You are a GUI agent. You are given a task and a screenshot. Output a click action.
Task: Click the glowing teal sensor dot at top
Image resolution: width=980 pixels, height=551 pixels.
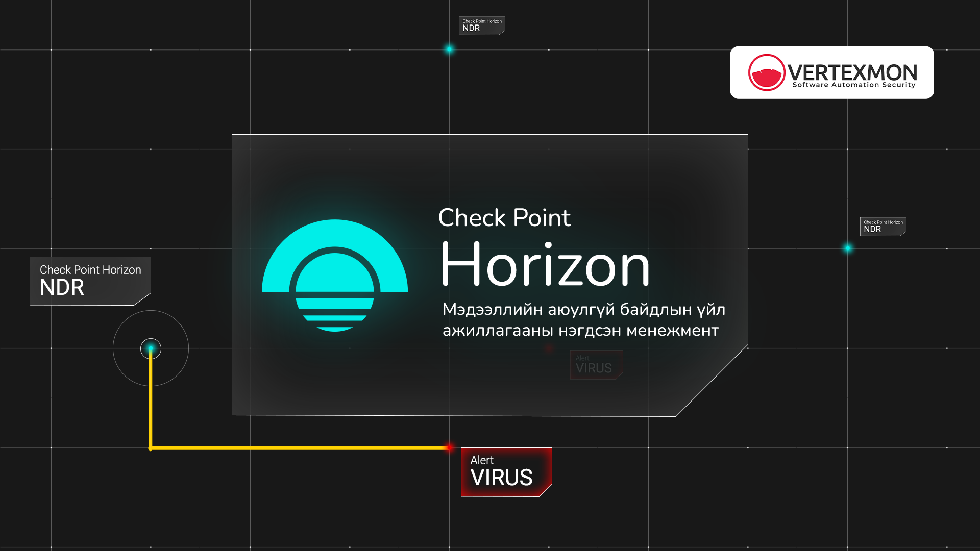449,49
